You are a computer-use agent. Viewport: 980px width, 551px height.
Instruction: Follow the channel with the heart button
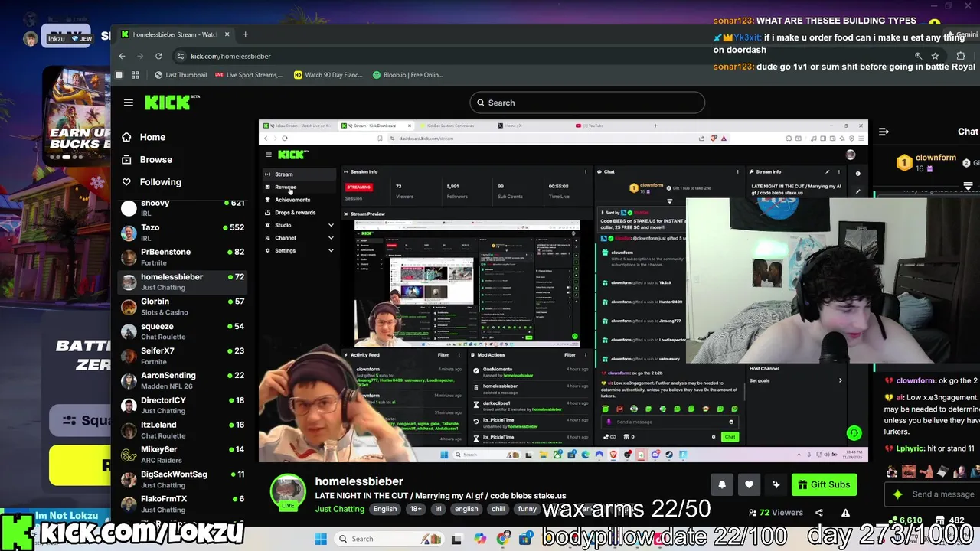coord(749,484)
